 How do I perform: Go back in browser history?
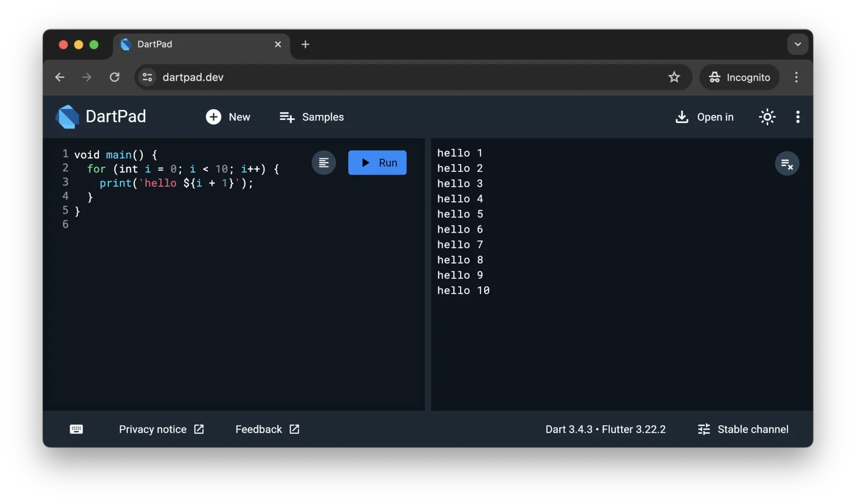(x=59, y=77)
